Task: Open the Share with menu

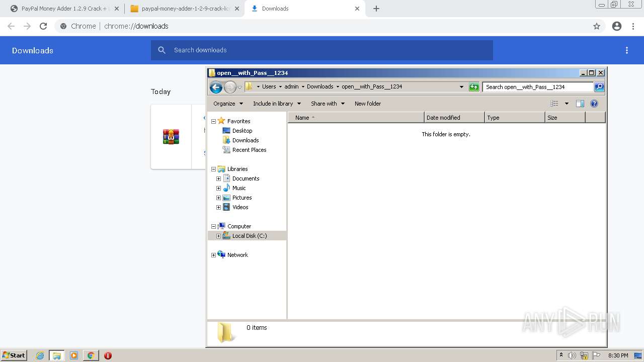Action: (x=328, y=104)
